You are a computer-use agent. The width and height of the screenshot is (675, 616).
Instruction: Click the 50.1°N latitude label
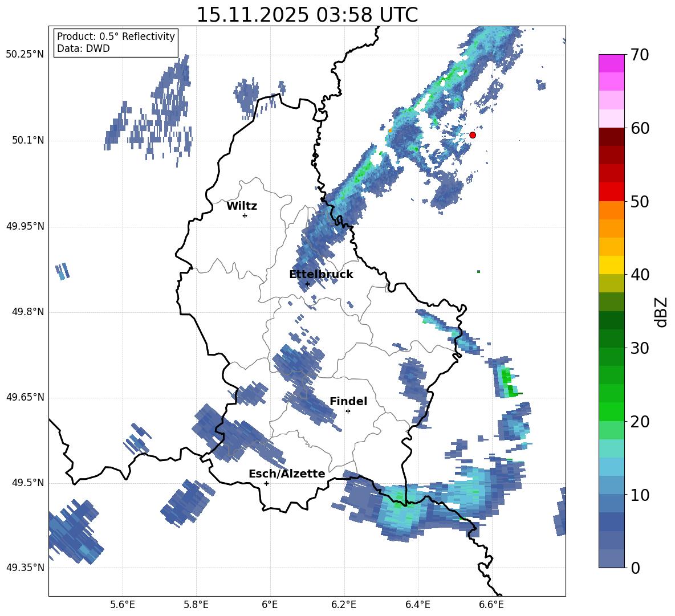pos(28,140)
